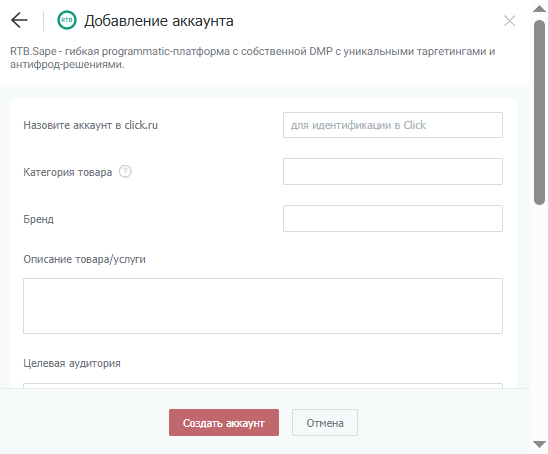Click the Категория товара label text
The image size is (548, 454).
point(67,172)
